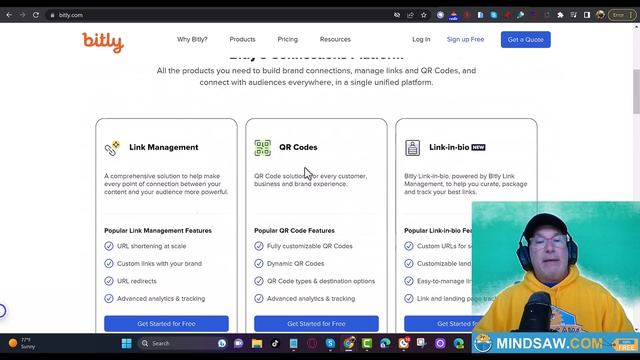Click the checkmark beside Custom links with your brand

tap(109, 264)
